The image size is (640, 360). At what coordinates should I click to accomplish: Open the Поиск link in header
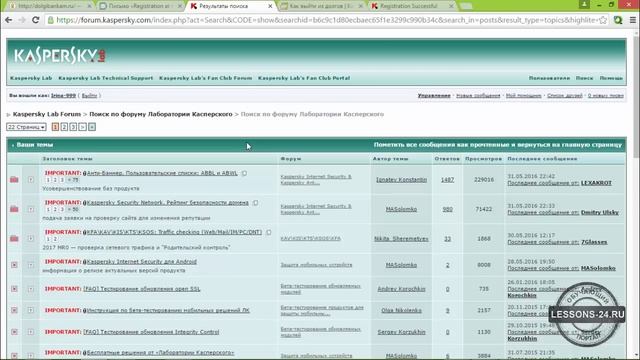584,78
